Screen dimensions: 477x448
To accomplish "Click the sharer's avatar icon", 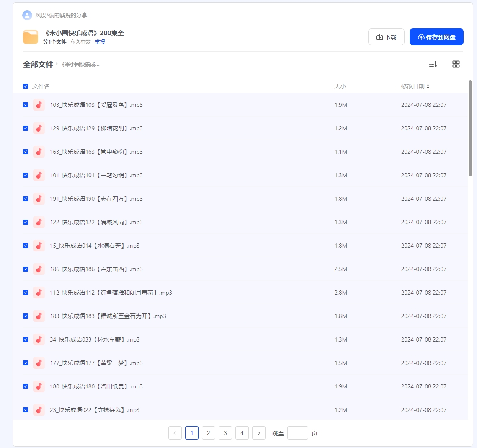I will tap(27, 15).
